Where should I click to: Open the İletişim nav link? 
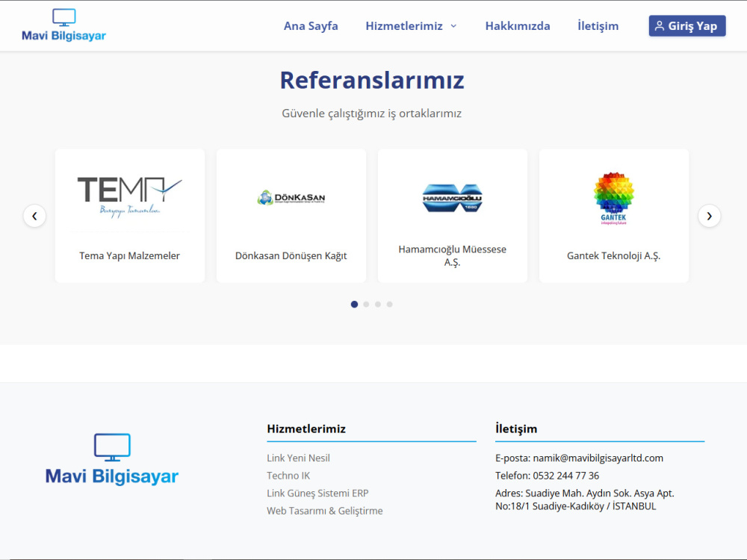[598, 25]
